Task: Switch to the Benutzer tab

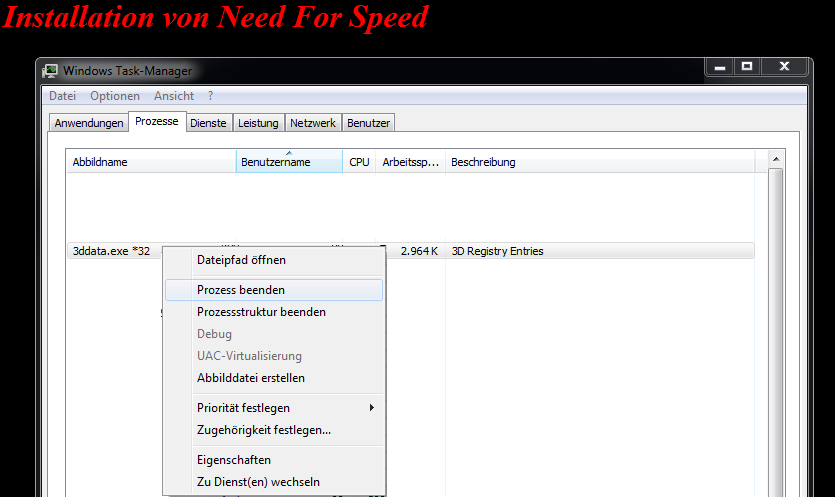Action: tap(368, 123)
